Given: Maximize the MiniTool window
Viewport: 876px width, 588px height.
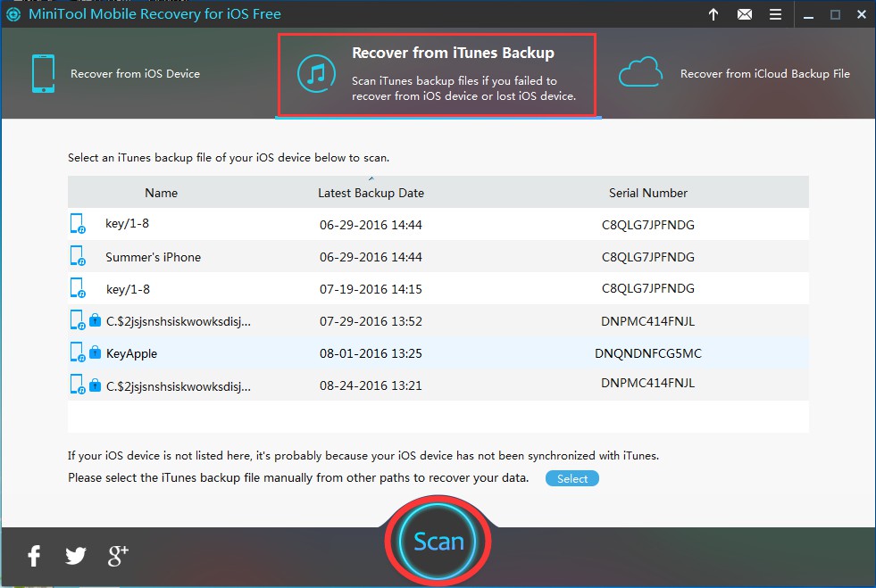Looking at the screenshot, I should tap(835, 14).
